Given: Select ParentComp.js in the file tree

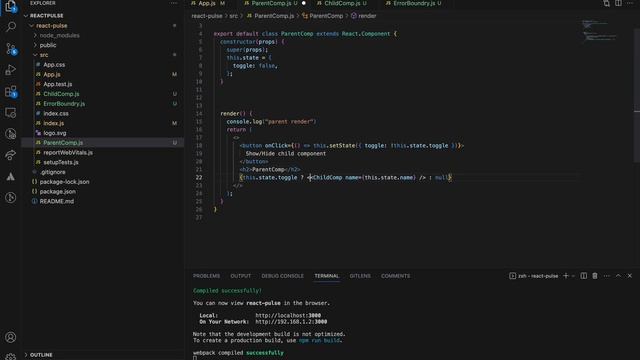Looking at the screenshot, I should click(x=63, y=143).
